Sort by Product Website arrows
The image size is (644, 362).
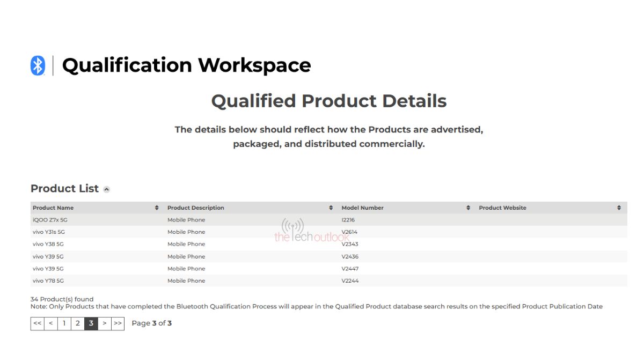[x=619, y=208]
